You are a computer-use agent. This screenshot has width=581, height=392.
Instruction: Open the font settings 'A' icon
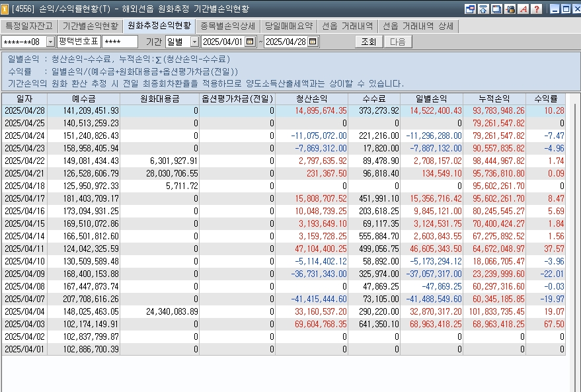point(523,9)
